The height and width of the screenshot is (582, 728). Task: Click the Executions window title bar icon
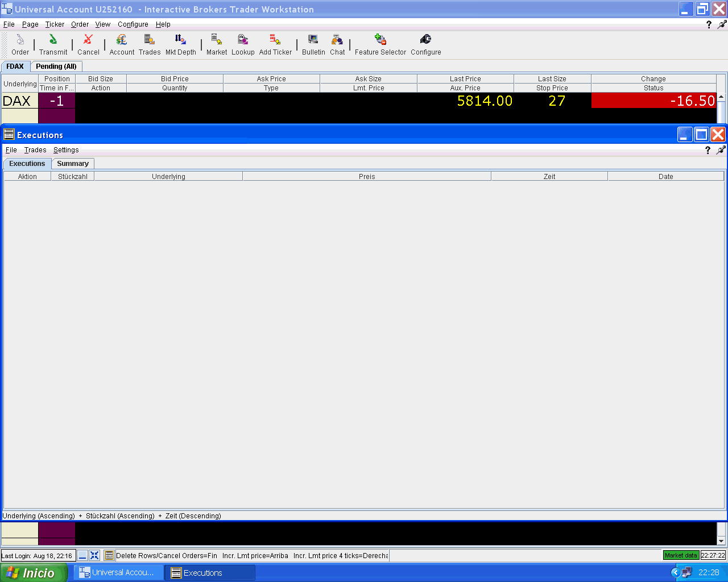(9, 134)
